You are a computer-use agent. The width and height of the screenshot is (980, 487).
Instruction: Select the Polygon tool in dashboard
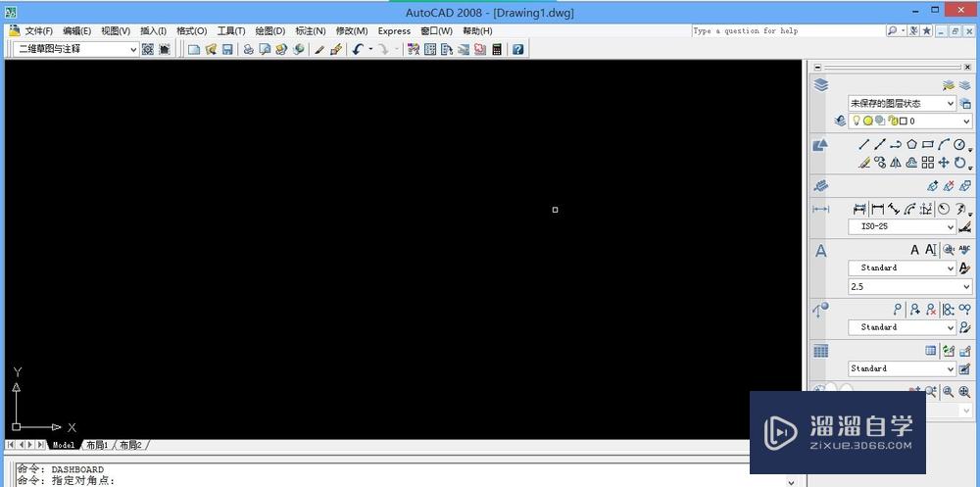(x=911, y=144)
